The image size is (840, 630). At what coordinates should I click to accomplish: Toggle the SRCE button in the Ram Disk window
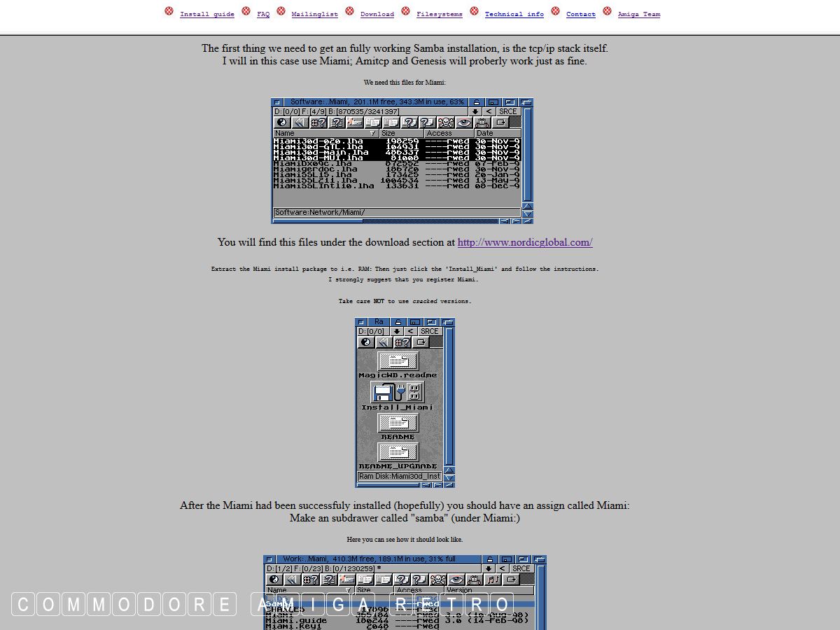[x=429, y=331]
